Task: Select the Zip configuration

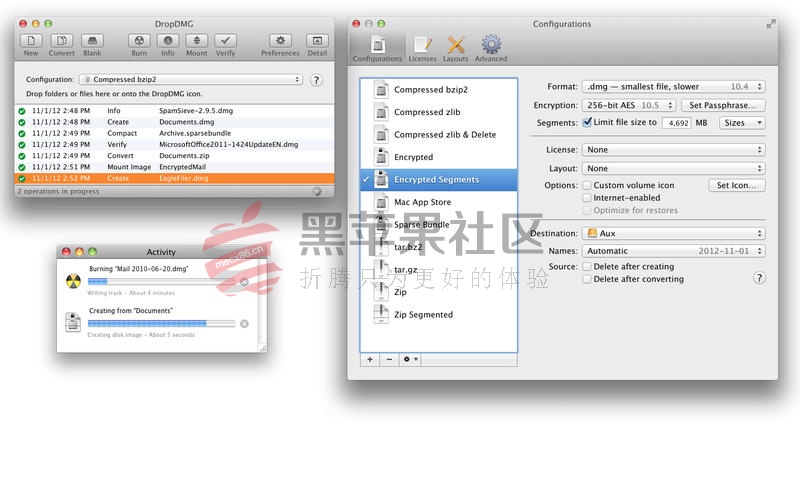Action: [x=439, y=292]
